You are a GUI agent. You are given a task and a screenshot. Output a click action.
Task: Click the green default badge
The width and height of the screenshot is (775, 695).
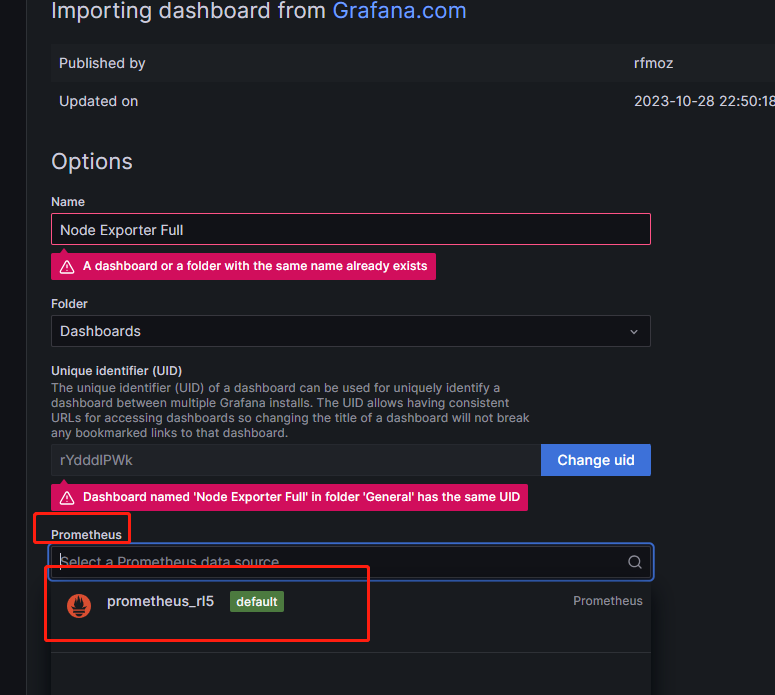point(257,602)
